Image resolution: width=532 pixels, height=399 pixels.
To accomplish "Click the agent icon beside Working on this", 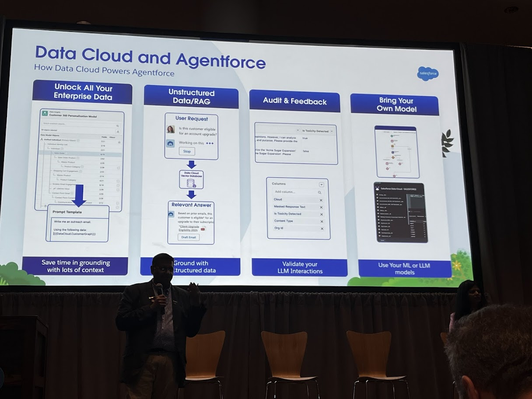I will [171, 143].
